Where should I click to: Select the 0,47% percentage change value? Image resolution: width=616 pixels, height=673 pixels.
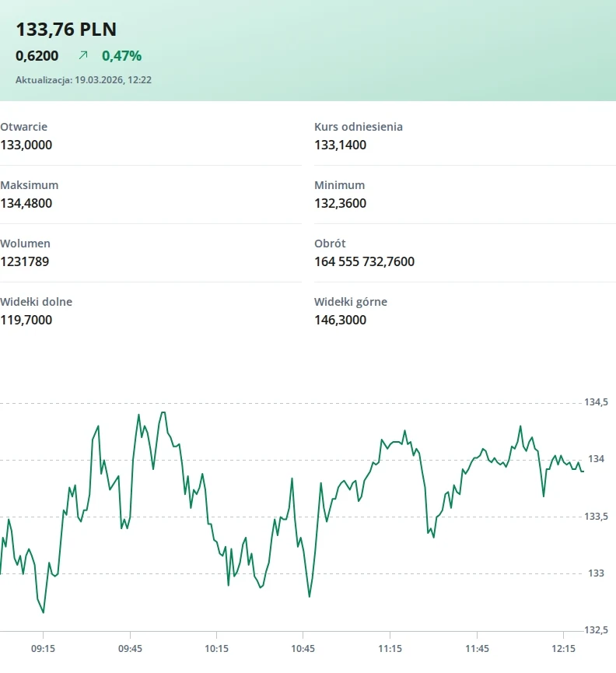coord(121,55)
